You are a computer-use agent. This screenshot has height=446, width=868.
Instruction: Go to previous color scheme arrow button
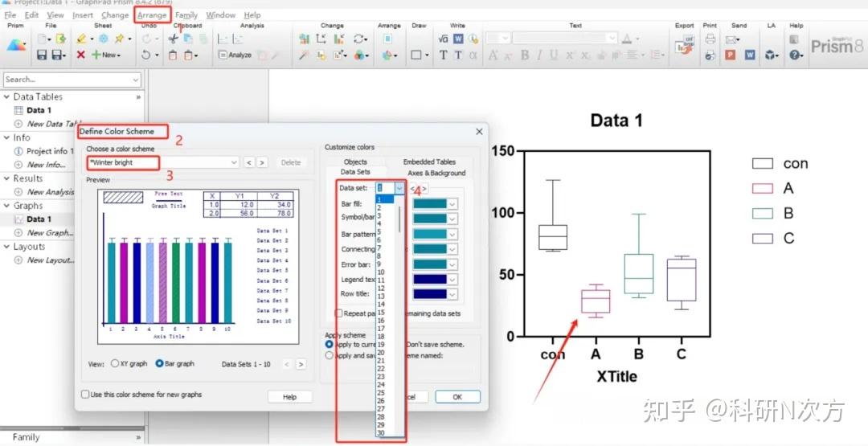[249, 162]
